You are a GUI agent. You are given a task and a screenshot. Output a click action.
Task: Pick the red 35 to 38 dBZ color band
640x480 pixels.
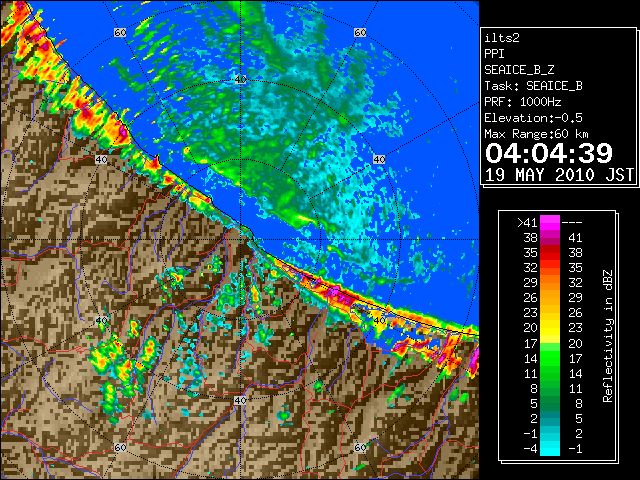coord(550,253)
